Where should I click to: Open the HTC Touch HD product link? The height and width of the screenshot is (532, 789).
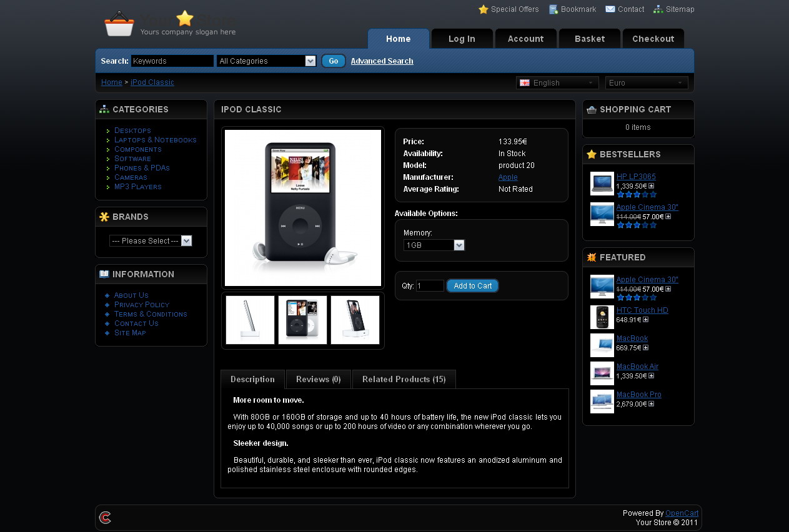[x=642, y=310]
